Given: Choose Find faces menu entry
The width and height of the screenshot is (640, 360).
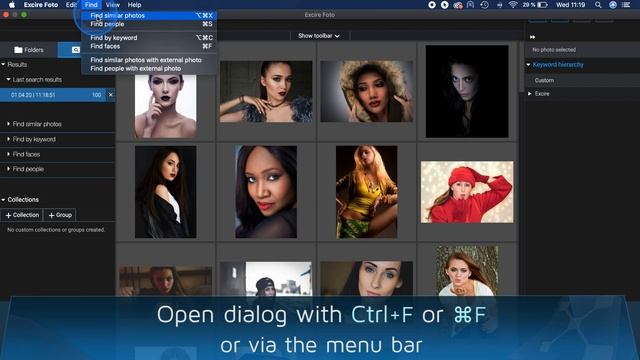Looking at the screenshot, I should click(x=149, y=46).
